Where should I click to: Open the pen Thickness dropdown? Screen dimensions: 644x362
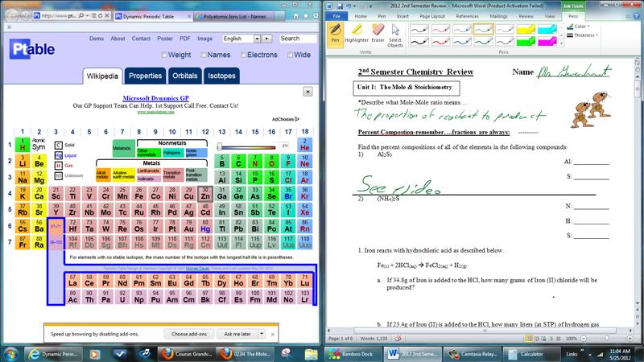(x=582, y=35)
